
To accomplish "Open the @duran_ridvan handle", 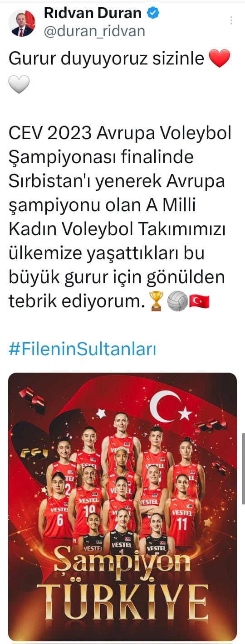I will 94,31.
